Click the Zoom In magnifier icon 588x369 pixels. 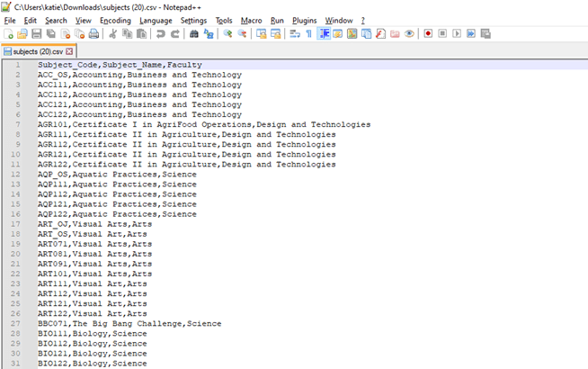coord(228,34)
